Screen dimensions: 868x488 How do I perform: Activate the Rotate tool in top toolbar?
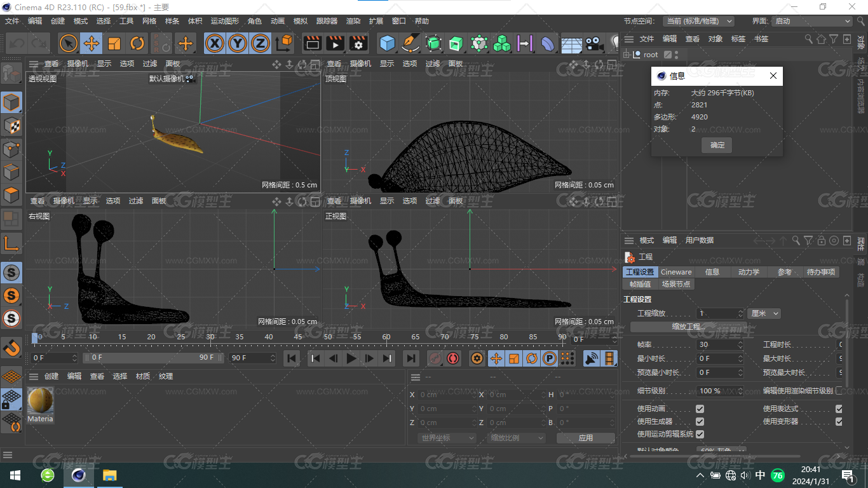tap(137, 43)
